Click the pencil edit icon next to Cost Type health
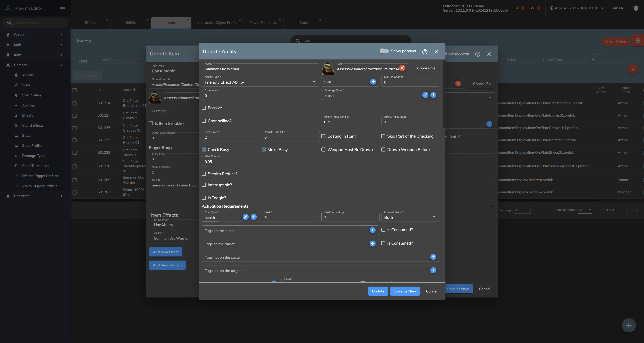Screen dimensions: 644x343 (x=246, y=217)
